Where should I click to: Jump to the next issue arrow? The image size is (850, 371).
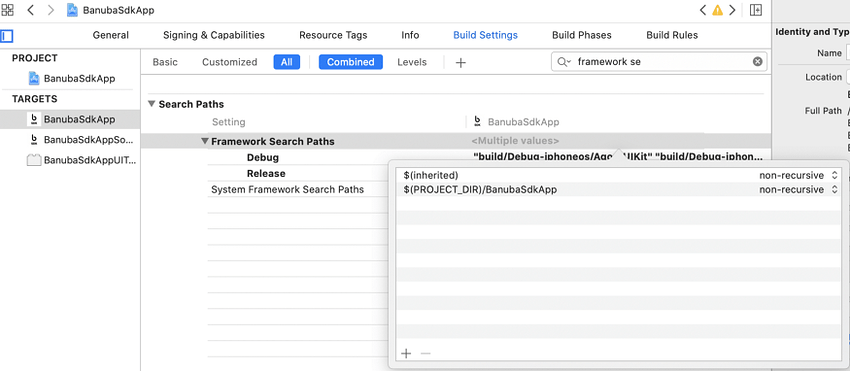pos(732,10)
